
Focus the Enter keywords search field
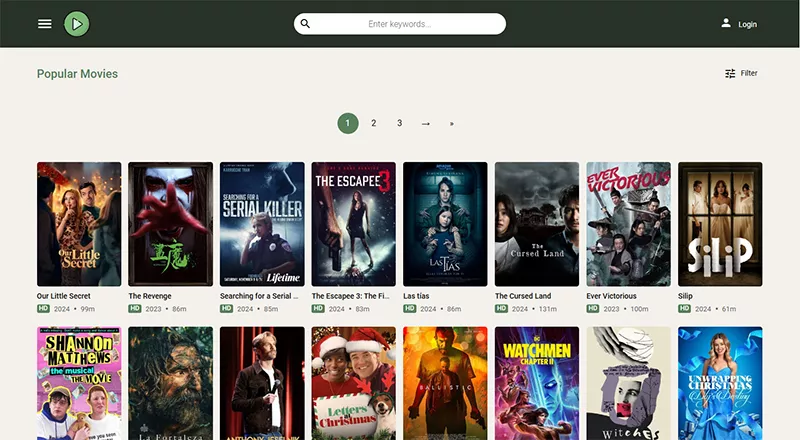(x=400, y=24)
